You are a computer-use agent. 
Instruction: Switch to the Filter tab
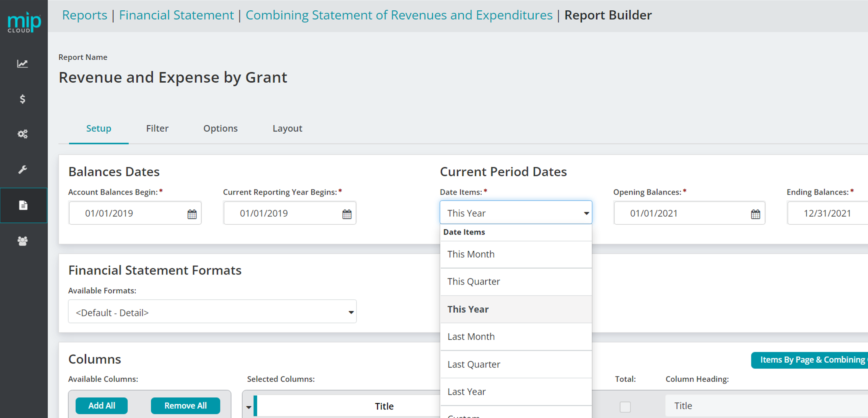pos(157,128)
